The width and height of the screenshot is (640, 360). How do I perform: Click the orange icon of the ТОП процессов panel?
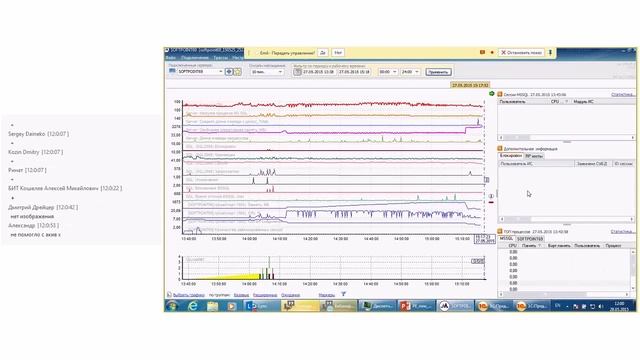(500, 231)
